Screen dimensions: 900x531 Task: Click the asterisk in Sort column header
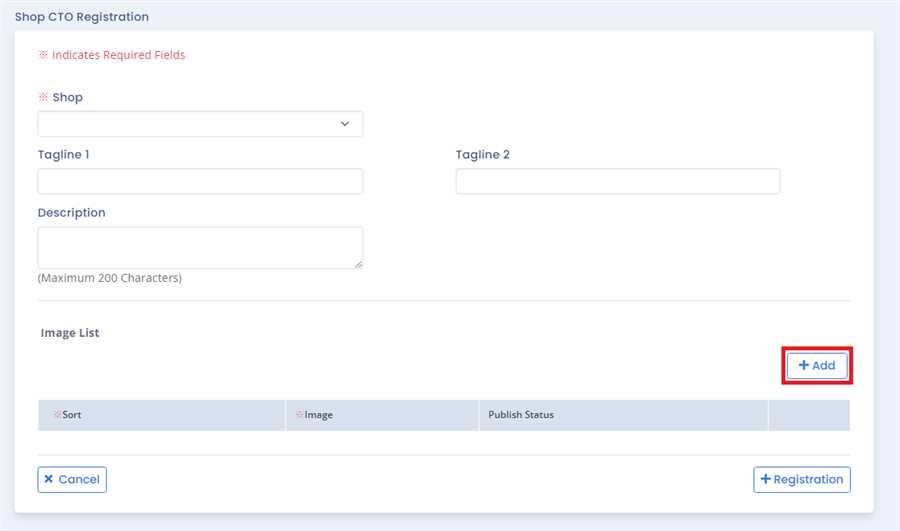[x=57, y=415]
